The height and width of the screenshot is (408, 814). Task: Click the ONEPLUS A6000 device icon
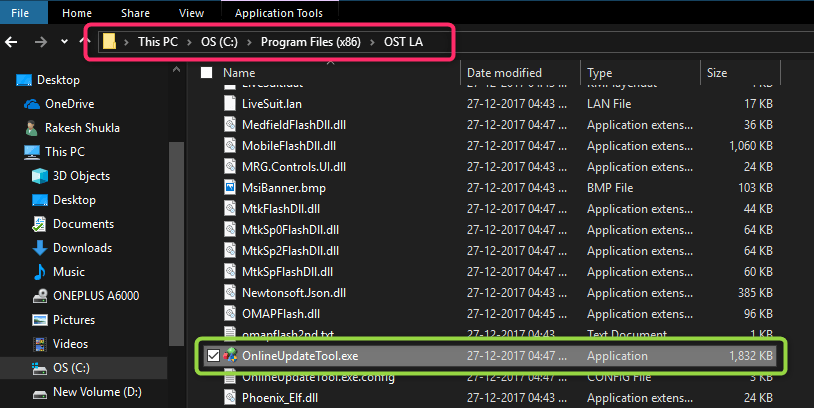coord(40,296)
